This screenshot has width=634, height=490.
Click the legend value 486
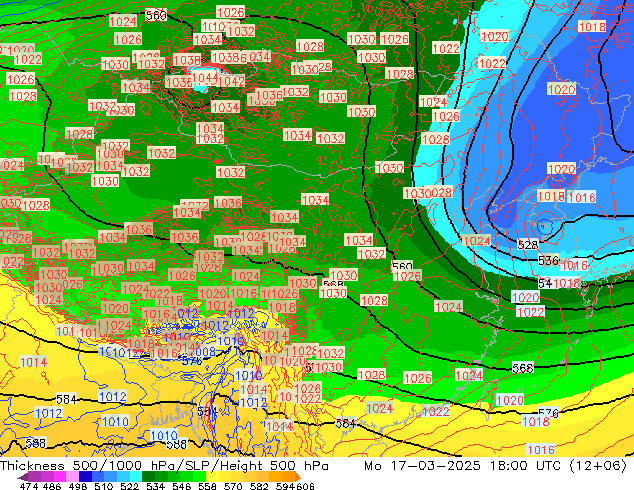coord(52,486)
